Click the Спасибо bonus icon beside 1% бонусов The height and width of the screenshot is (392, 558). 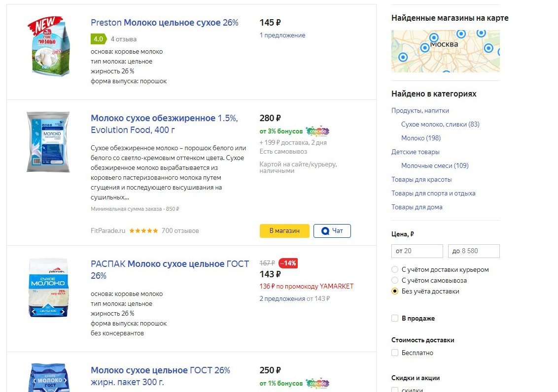(317, 383)
